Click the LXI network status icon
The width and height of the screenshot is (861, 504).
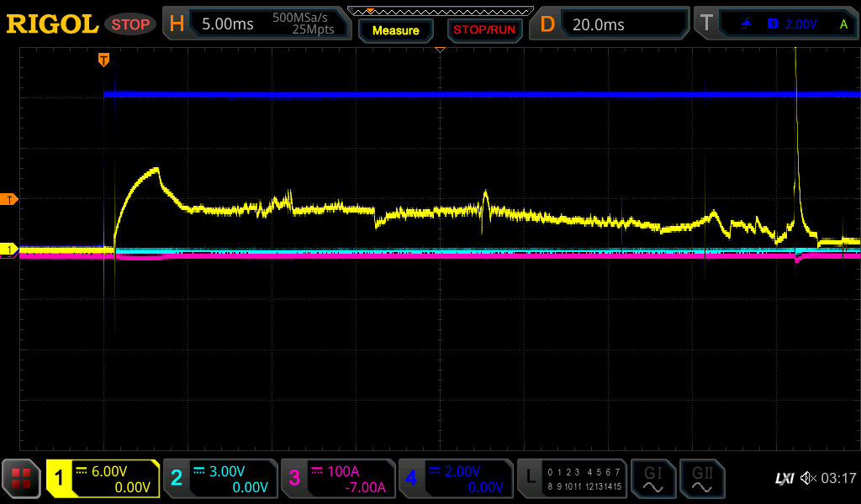click(784, 479)
